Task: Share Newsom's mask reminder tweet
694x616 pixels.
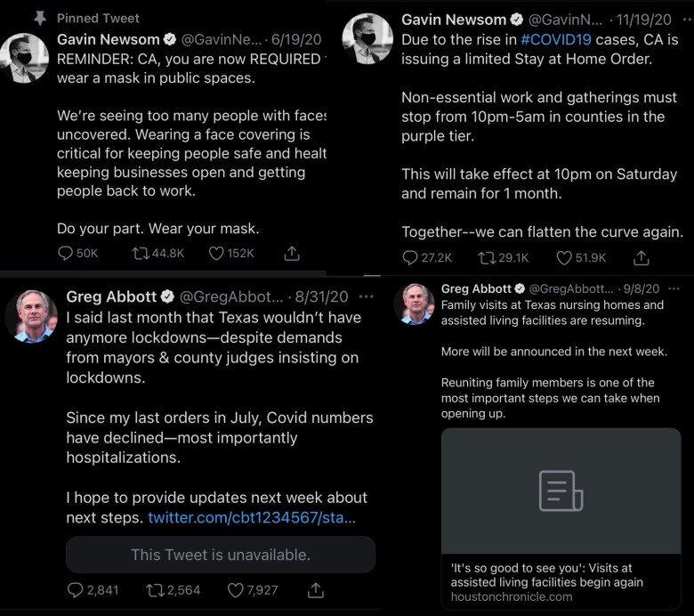Action: click(291, 254)
